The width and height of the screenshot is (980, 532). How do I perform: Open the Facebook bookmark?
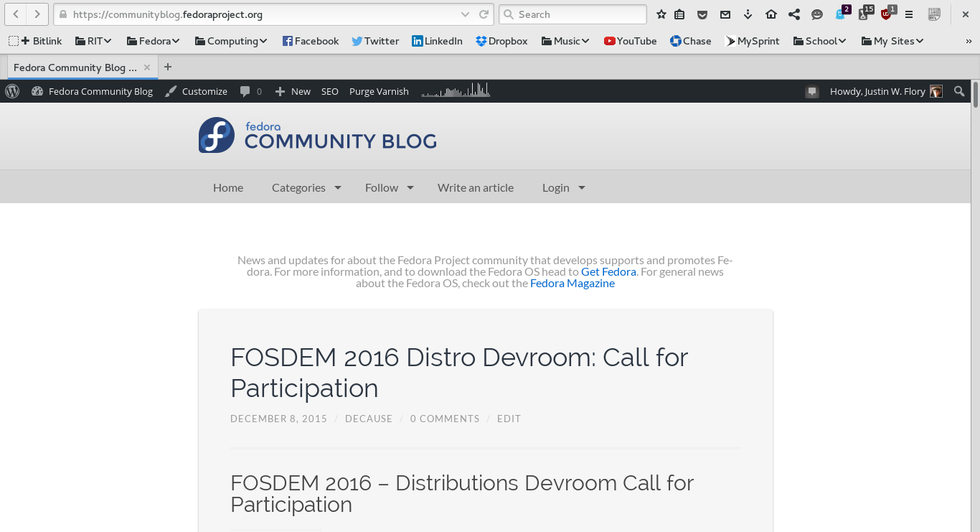pyautogui.click(x=310, y=41)
